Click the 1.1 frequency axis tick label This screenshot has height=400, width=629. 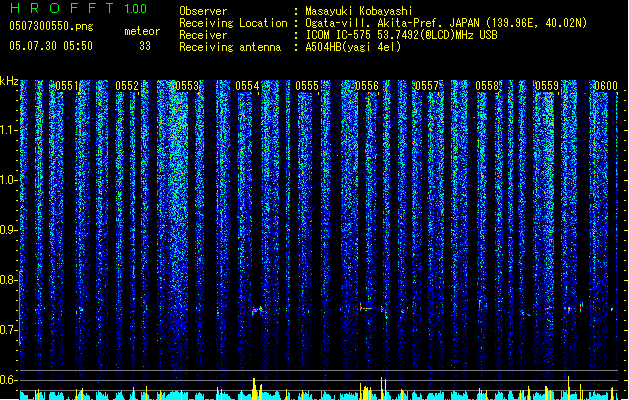(x=8, y=130)
